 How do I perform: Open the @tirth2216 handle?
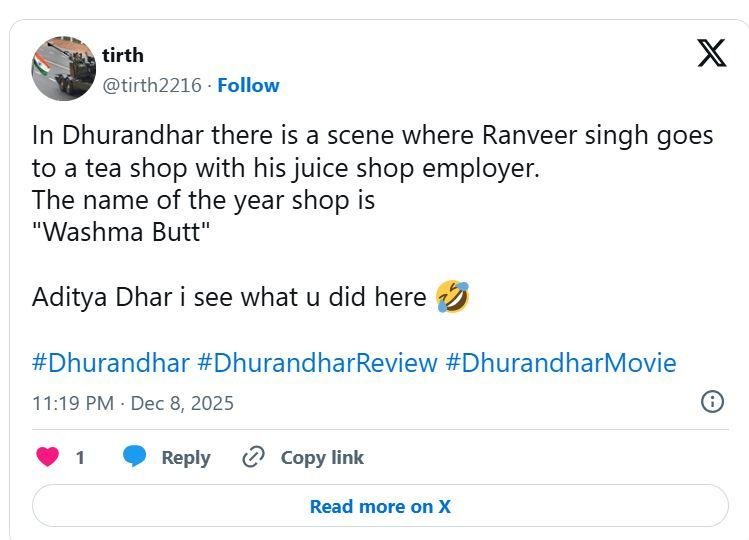point(152,86)
